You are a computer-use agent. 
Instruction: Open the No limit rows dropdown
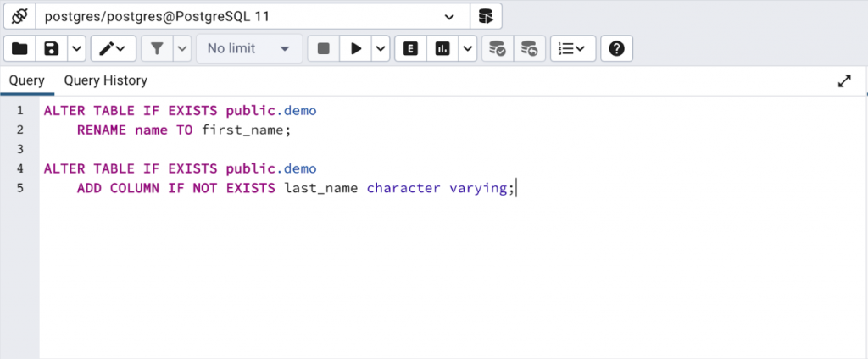pyautogui.click(x=248, y=49)
